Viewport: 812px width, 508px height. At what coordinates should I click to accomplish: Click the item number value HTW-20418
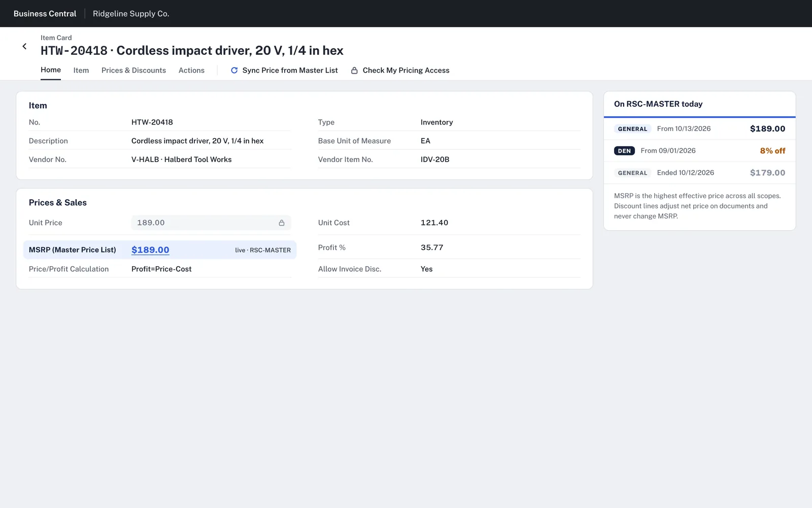152,122
